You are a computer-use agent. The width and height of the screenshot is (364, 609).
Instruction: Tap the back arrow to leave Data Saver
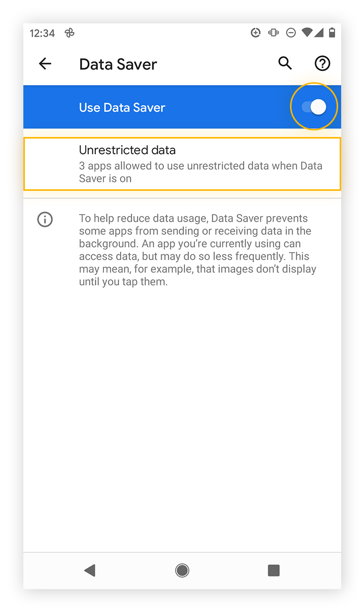point(45,63)
